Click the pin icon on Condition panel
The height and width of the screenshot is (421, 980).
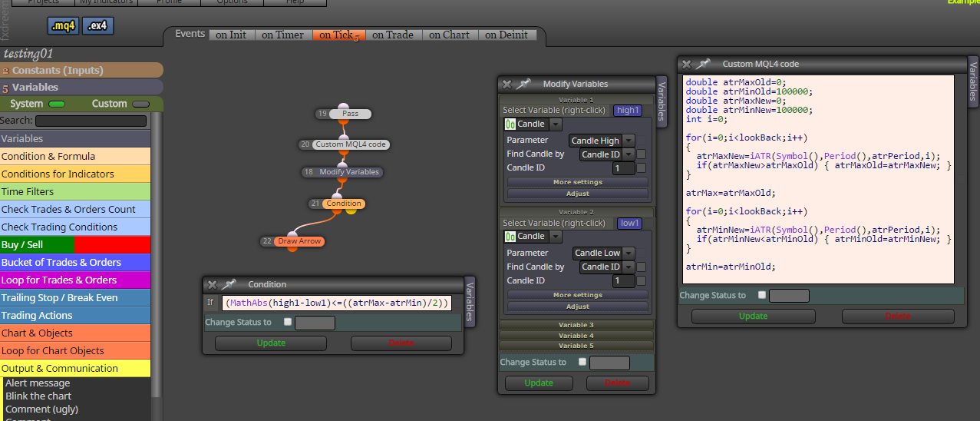[x=229, y=284]
